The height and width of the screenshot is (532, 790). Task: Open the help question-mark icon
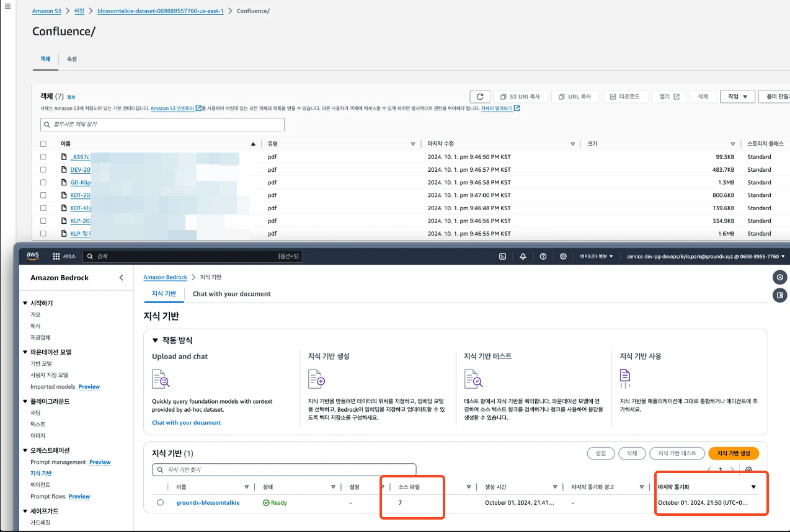(543, 256)
